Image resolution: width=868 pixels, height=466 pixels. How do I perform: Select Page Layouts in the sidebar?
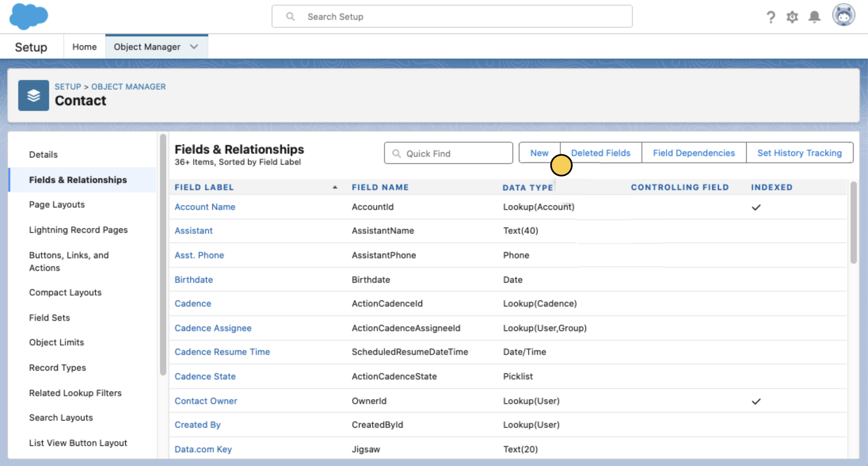[57, 204]
